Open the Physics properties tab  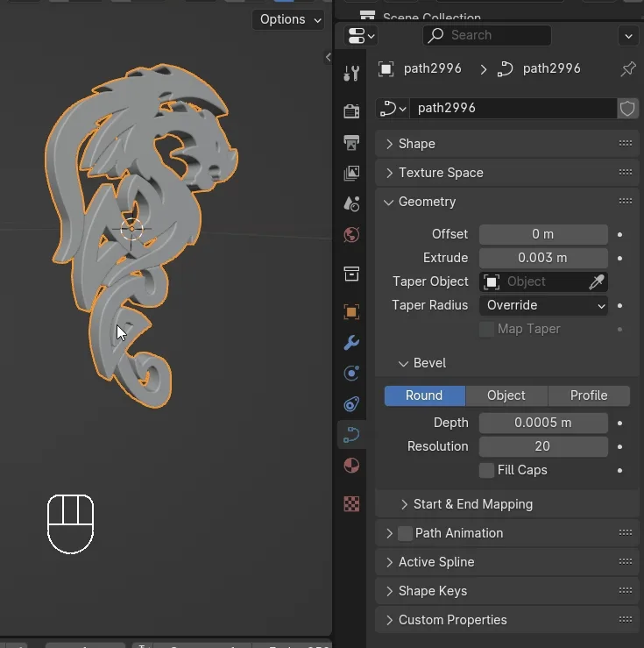pos(351,374)
